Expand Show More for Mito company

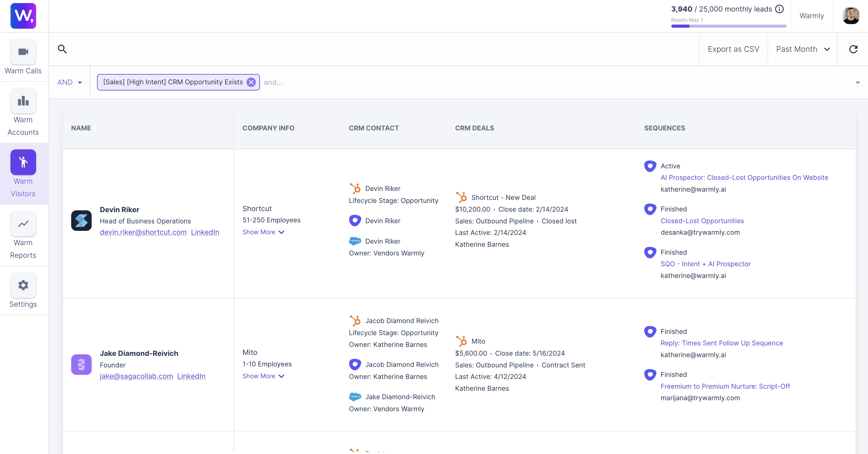click(263, 376)
